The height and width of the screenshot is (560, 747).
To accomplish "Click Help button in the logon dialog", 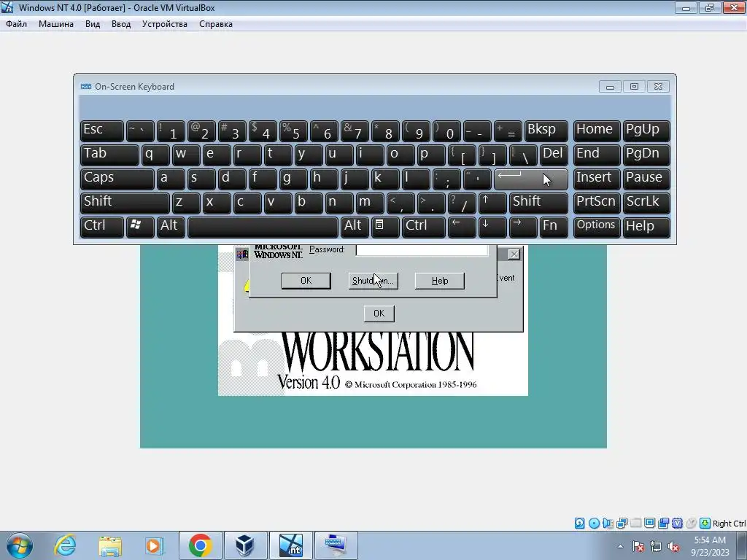I will [439, 281].
